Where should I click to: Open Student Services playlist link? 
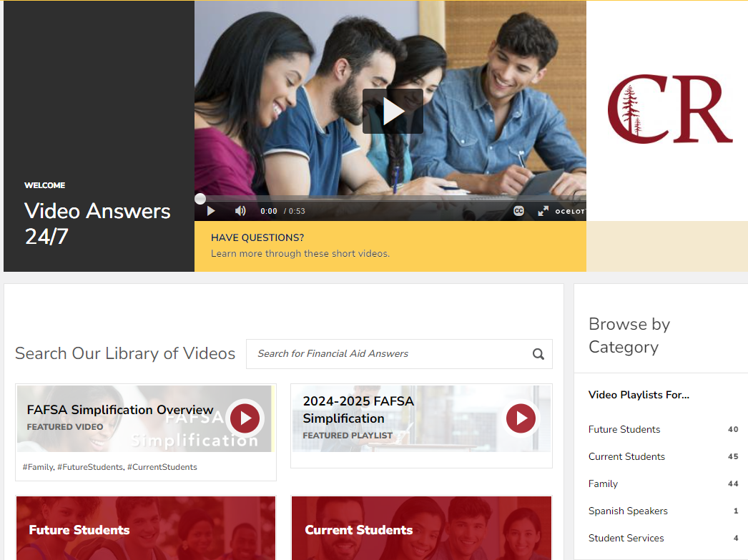[x=626, y=538]
